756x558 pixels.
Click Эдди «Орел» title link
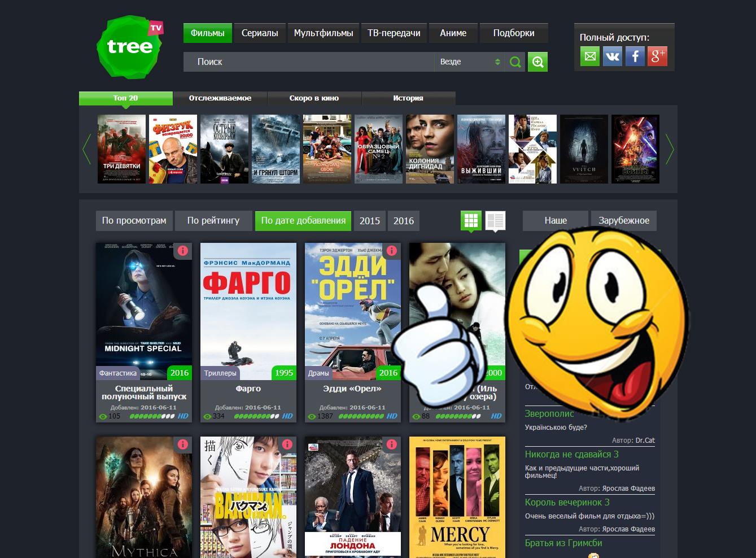[352, 389]
